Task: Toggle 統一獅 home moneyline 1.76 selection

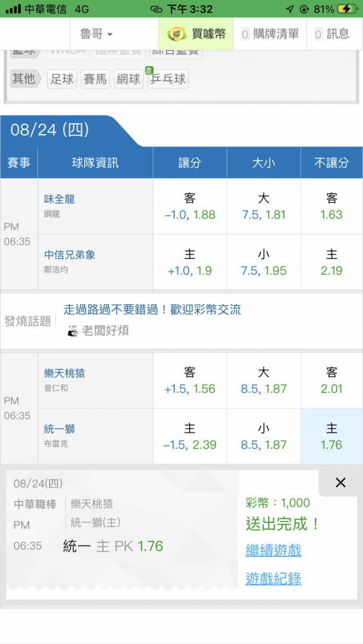Action: [x=332, y=436]
